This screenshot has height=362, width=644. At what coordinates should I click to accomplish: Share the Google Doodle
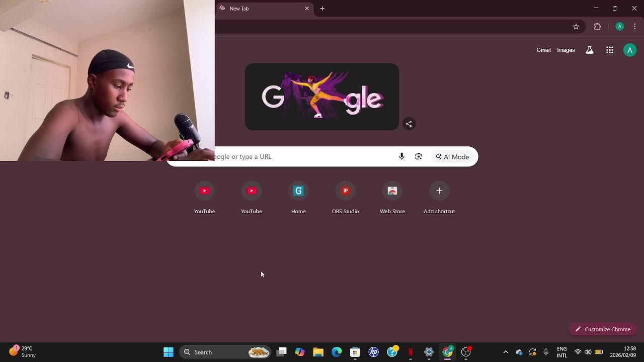(x=409, y=124)
